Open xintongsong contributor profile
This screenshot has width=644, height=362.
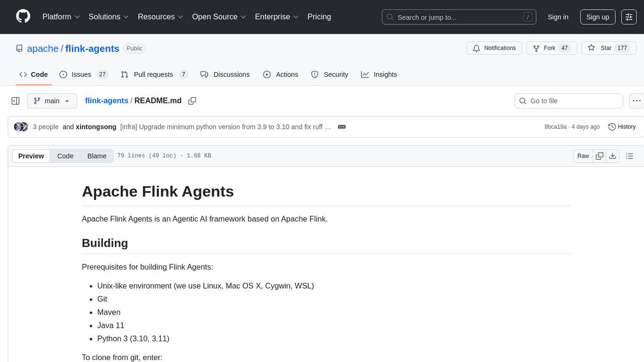pyautogui.click(x=96, y=127)
